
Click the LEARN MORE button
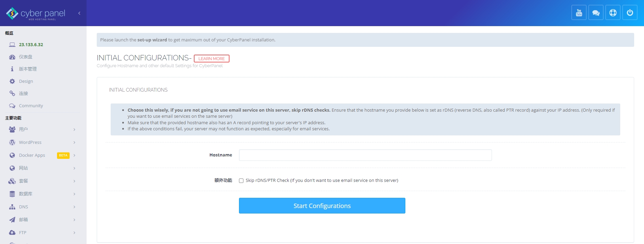point(211,59)
